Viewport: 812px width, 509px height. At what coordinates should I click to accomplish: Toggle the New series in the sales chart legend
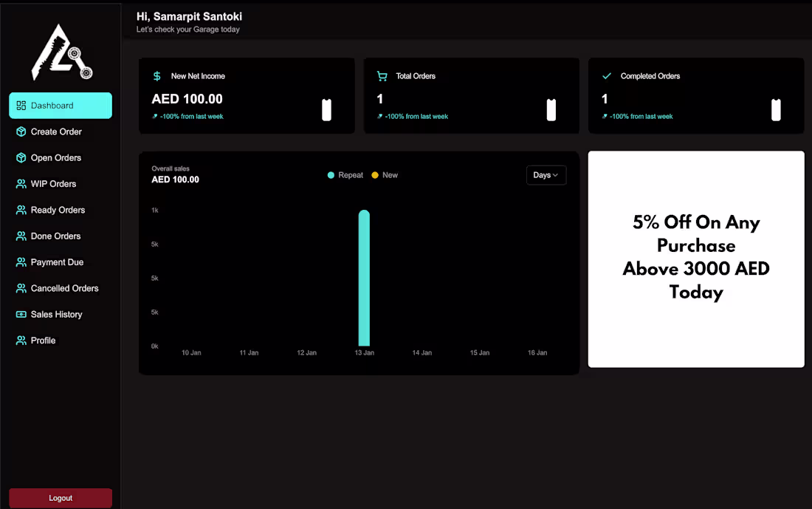385,175
